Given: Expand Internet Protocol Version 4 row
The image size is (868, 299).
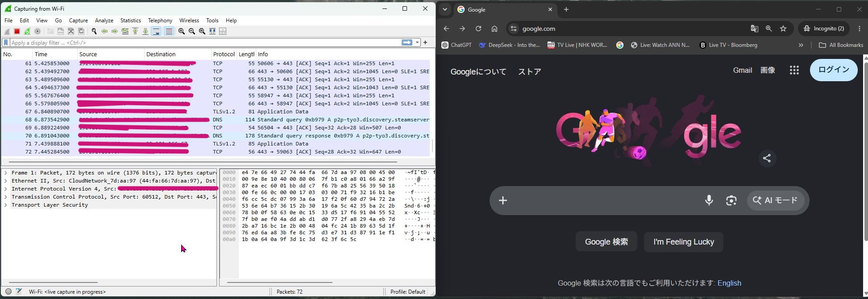Looking at the screenshot, I should click(6, 189).
